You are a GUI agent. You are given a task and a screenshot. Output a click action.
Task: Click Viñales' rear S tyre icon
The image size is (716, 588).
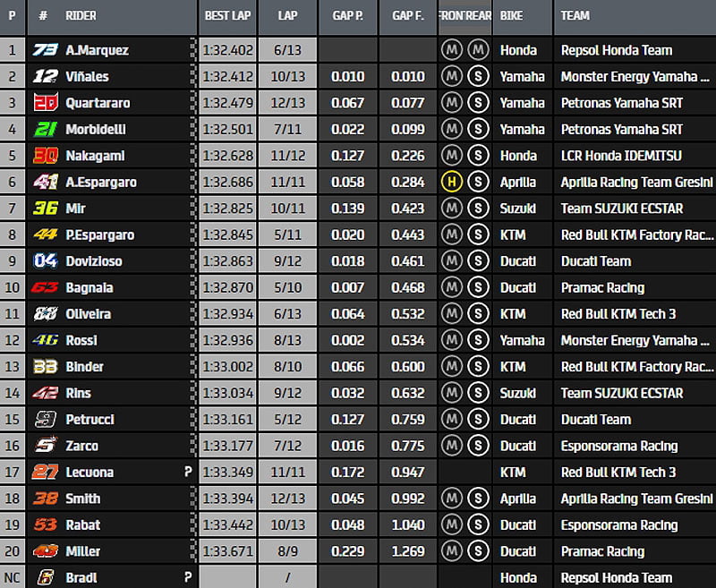(478, 77)
